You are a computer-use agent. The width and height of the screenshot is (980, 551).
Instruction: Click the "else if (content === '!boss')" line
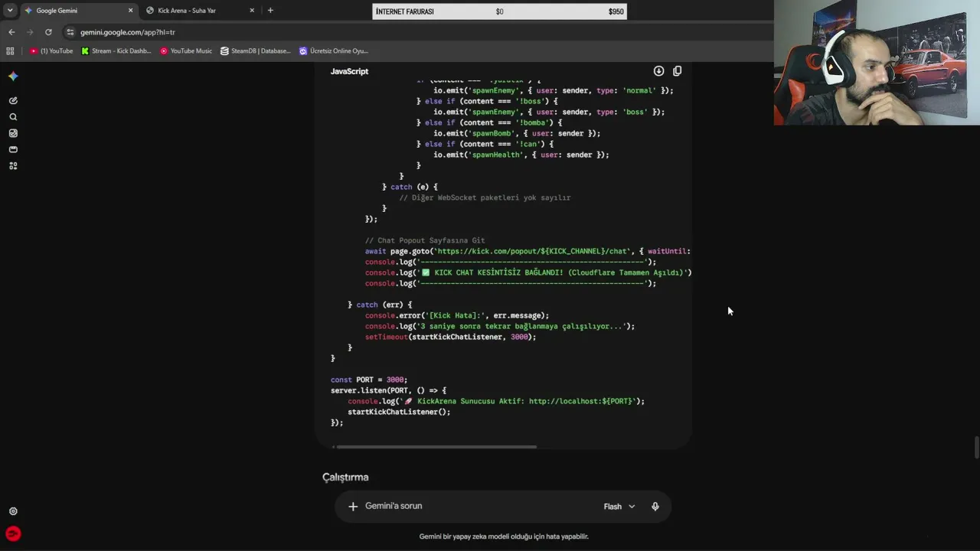[x=487, y=101]
